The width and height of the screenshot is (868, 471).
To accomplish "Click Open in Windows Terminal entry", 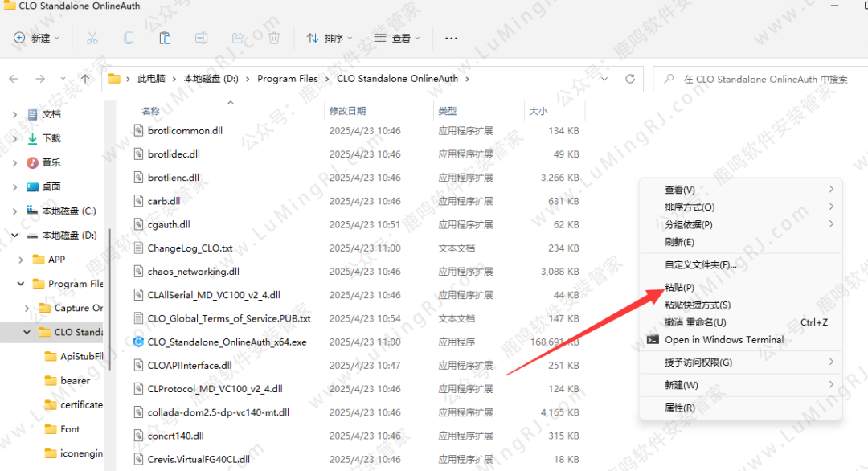I will [x=723, y=340].
